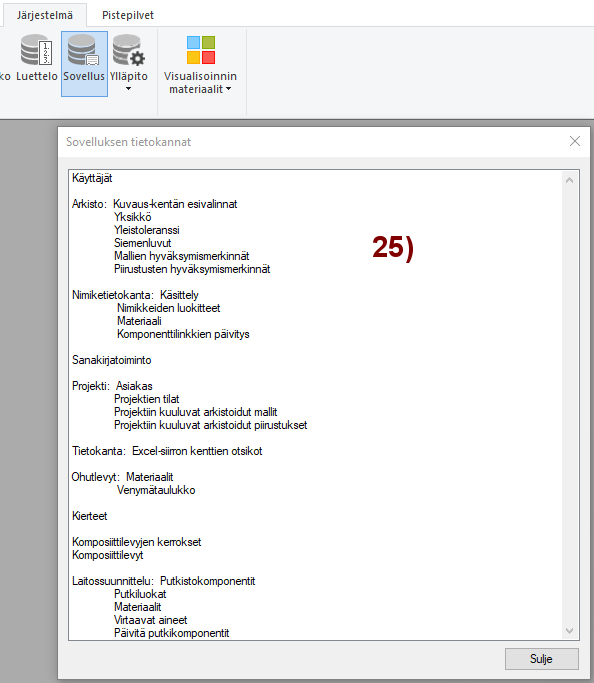Select Projektien tilat entry
594x683 pixels.
[147, 399]
